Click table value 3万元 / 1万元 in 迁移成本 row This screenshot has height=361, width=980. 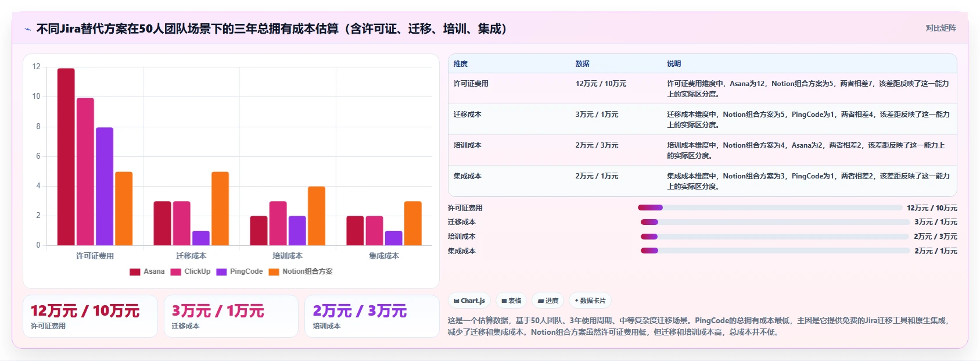(x=597, y=115)
